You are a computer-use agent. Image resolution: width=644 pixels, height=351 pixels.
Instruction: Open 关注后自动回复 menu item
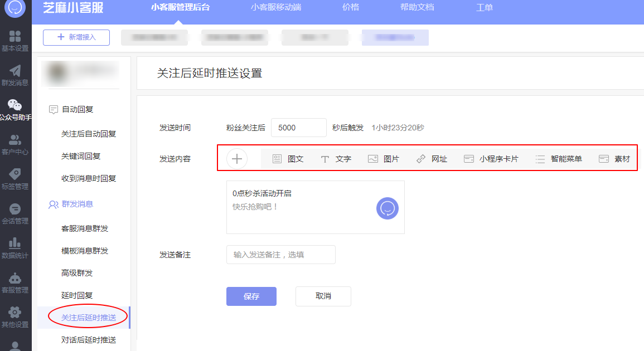click(89, 134)
